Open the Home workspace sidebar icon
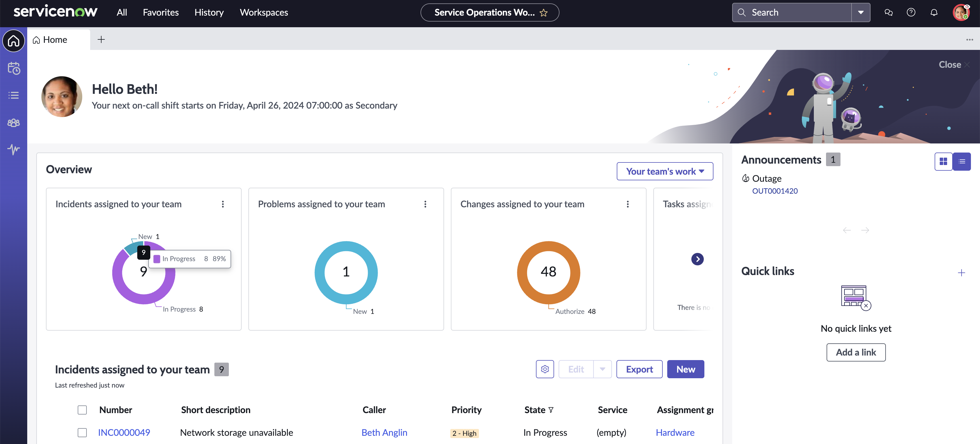The image size is (980, 444). 14,40
